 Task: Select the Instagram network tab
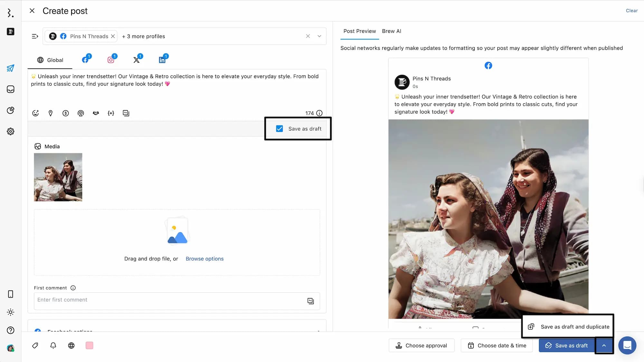(x=111, y=60)
